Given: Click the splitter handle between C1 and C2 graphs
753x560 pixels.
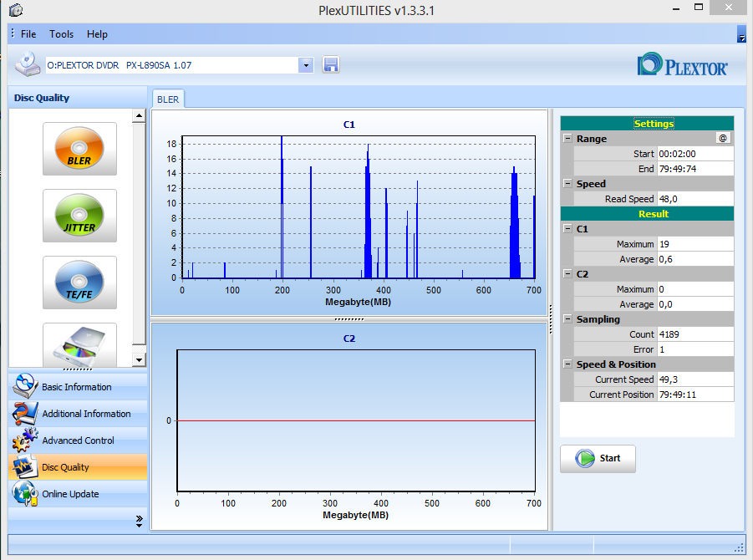Looking at the screenshot, I should (349, 319).
